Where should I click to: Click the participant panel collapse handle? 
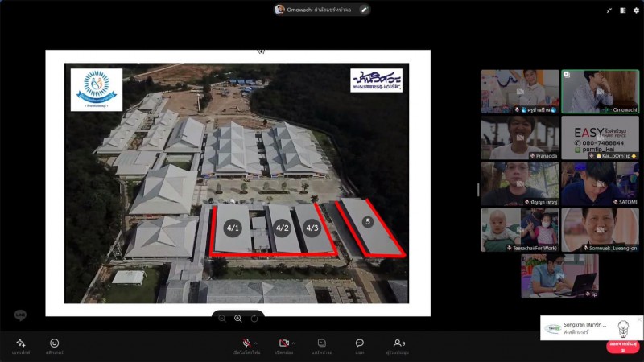pyautogui.click(x=478, y=190)
